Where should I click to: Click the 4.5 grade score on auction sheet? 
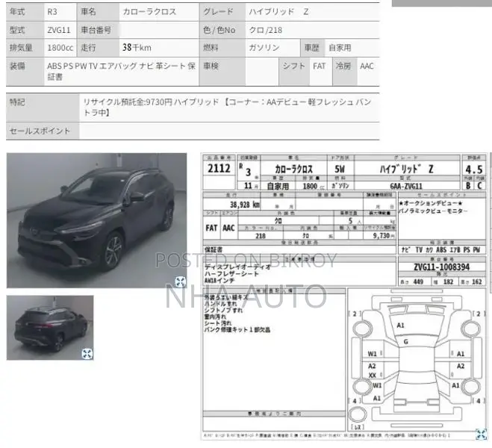pos(474,169)
